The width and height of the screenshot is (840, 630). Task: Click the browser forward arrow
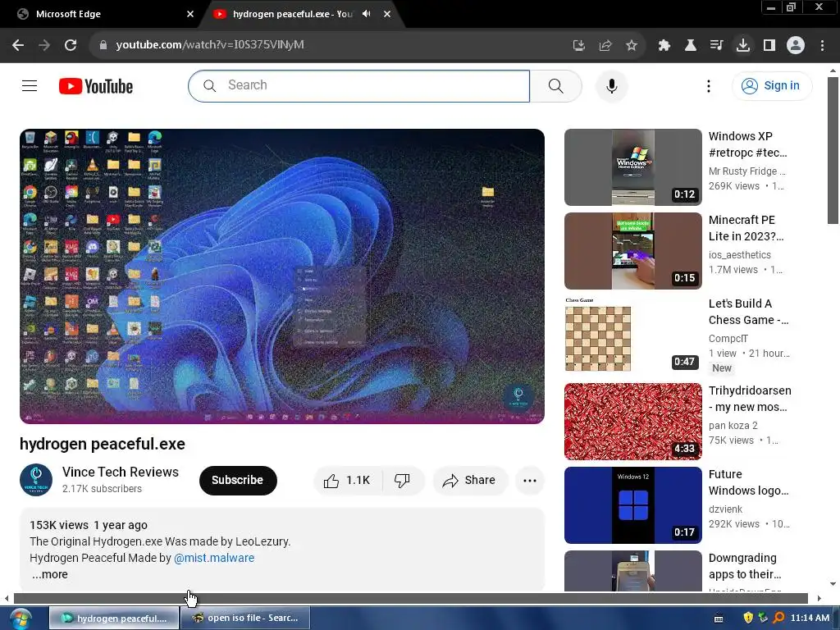44,45
